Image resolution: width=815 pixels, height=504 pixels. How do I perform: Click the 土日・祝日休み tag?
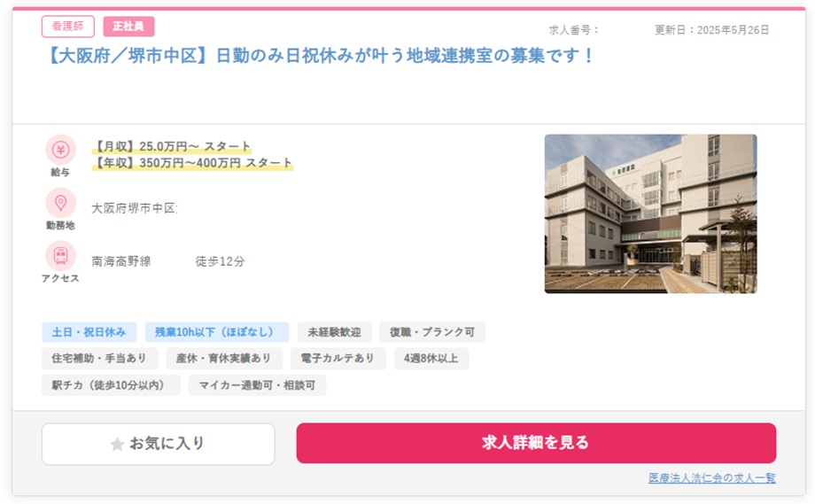89,332
